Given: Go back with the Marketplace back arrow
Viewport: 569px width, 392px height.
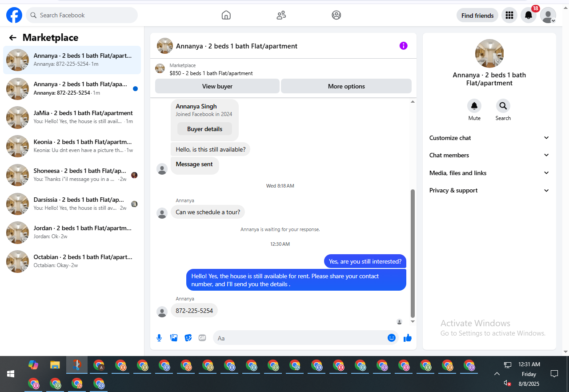Looking at the screenshot, I should 13,38.
